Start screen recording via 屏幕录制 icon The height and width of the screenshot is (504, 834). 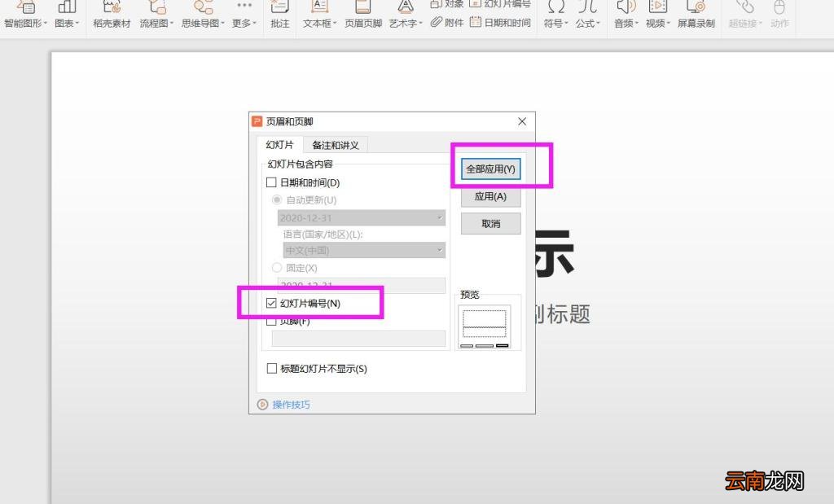point(695,16)
